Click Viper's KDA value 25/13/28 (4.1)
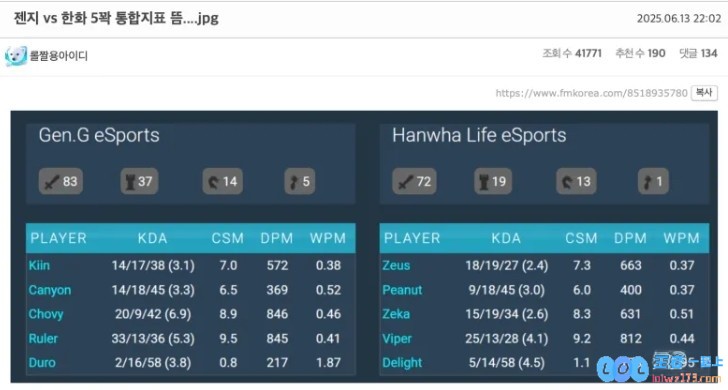This screenshot has height=390, width=728. point(507,338)
